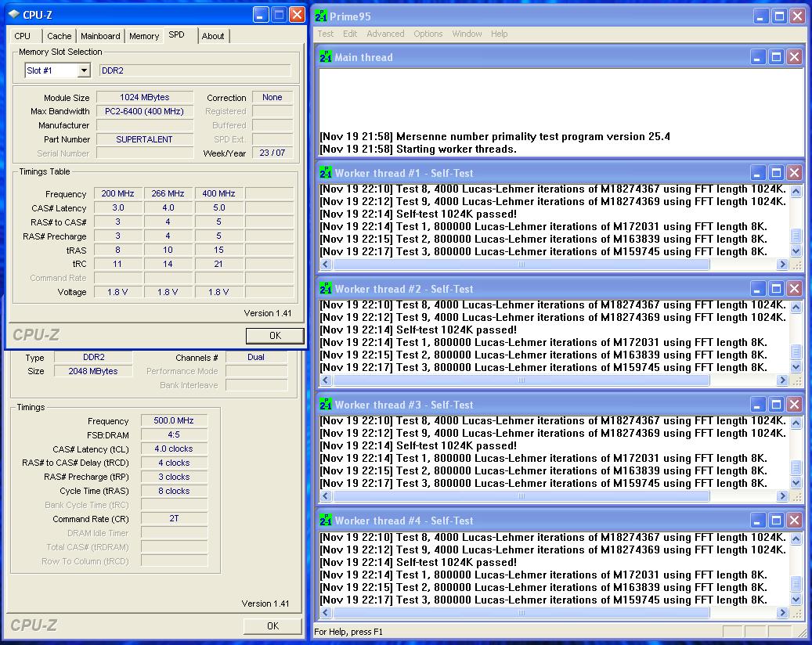Screen dimensions: 812x645
Task: Click right arrow of Worker thread #4 horizontal scrollbar
Action: (782, 613)
